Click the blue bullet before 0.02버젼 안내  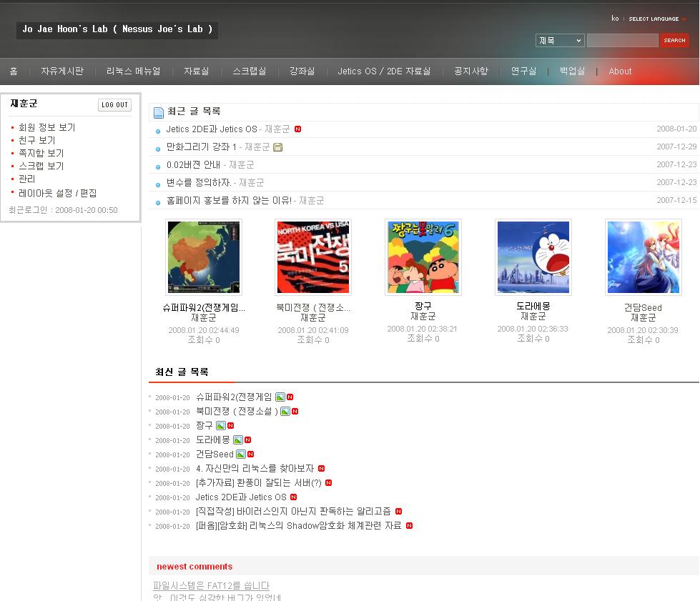pyautogui.click(x=158, y=167)
